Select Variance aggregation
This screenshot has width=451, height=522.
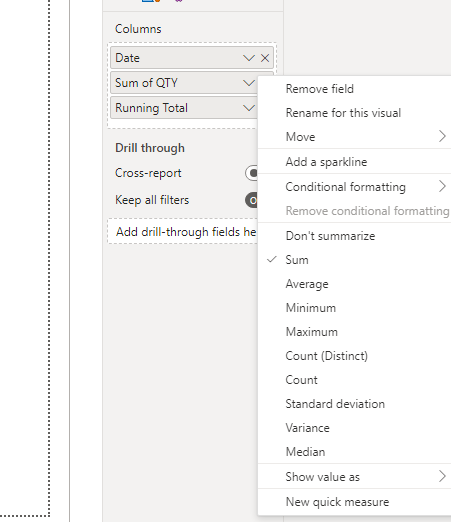click(355, 428)
